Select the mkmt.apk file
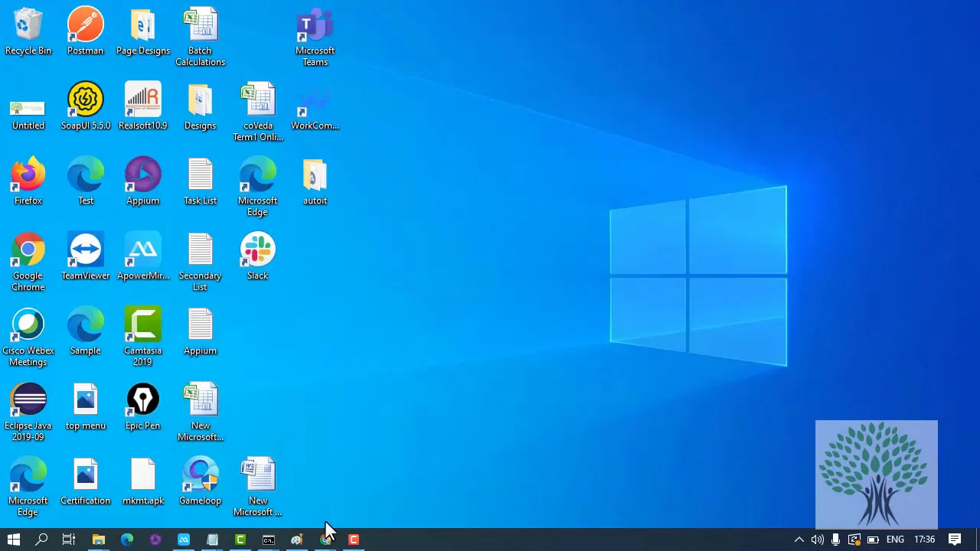This screenshot has width=980, height=551. [x=143, y=482]
